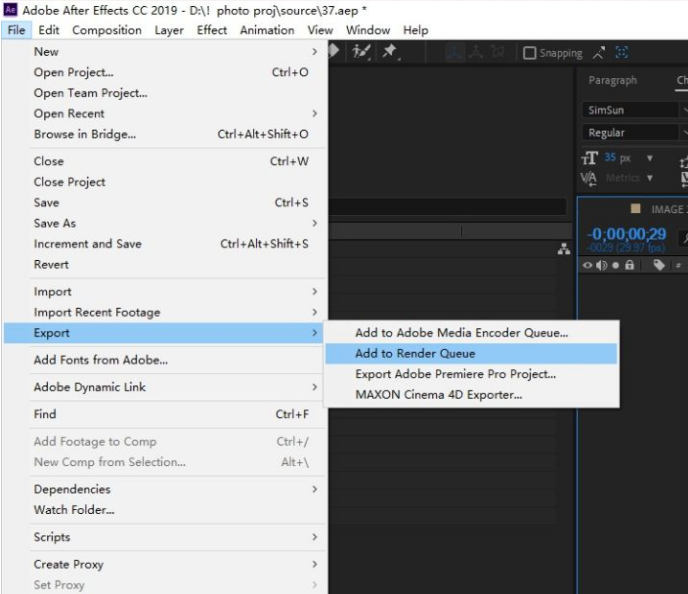This screenshot has height=594, width=688.
Task: Click the IMAGE comp tab color swatch
Action: [635, 209]
